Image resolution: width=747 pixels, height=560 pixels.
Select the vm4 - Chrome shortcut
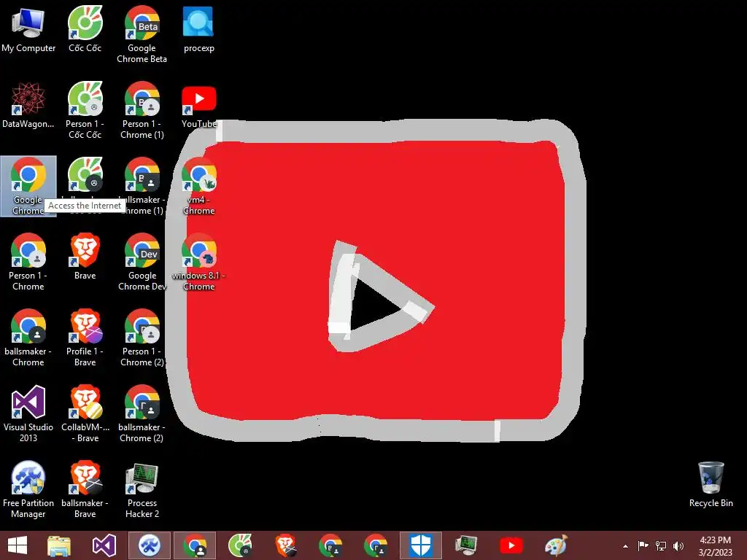click(x=198, y=186)
